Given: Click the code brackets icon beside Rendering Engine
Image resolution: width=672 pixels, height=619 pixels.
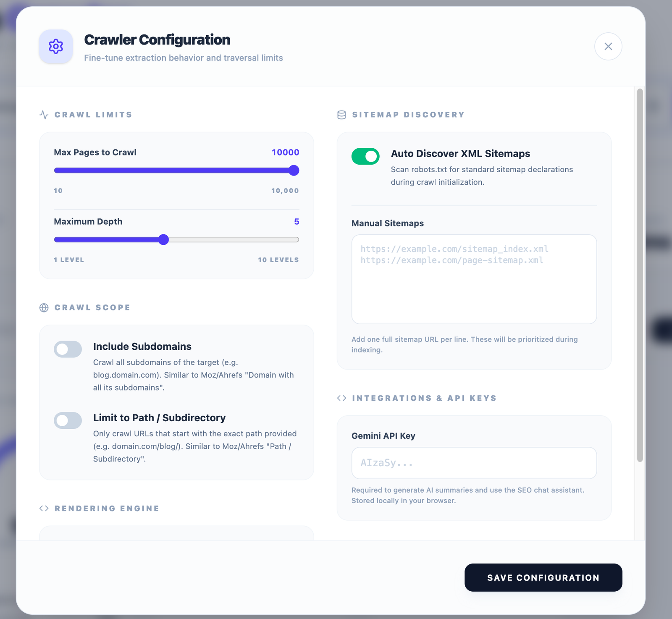Looking at the screenshot, I should coord(44,508).
